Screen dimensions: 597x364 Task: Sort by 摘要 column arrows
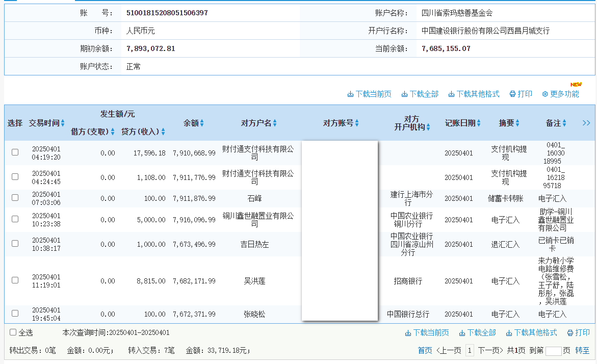(517, 123)
